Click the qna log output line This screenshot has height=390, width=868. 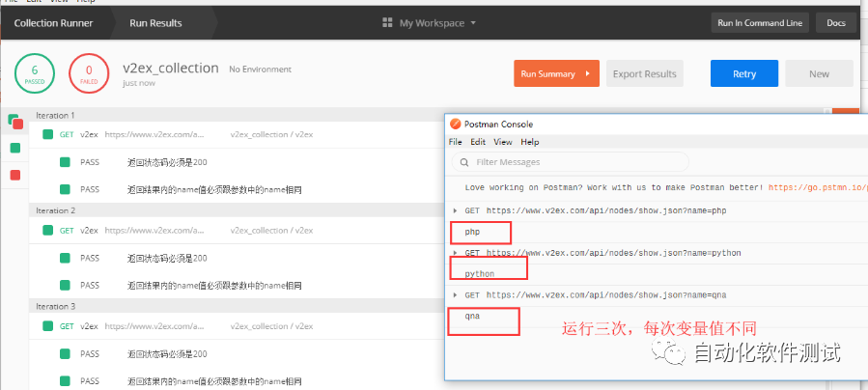click(472, 317)
